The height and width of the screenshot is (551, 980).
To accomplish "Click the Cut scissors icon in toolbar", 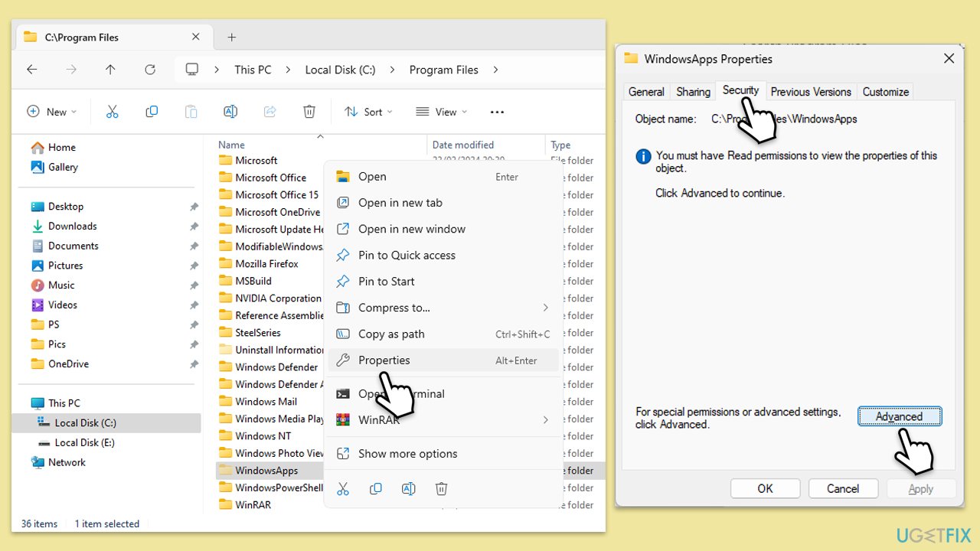I will pyautogui.click(x=113, y=112).
